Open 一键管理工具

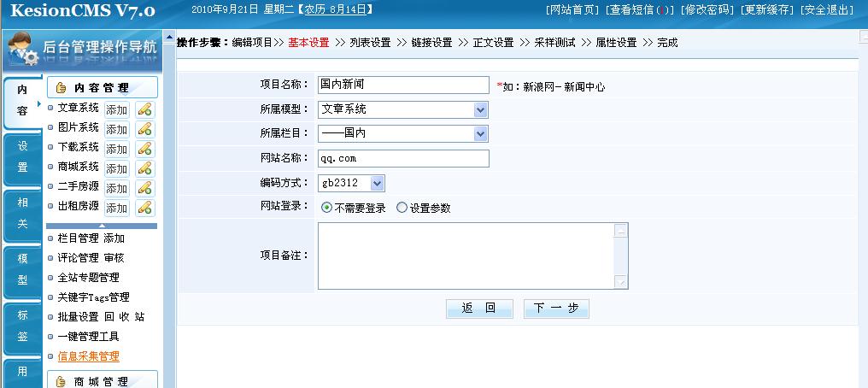click(x=89, y=337)
